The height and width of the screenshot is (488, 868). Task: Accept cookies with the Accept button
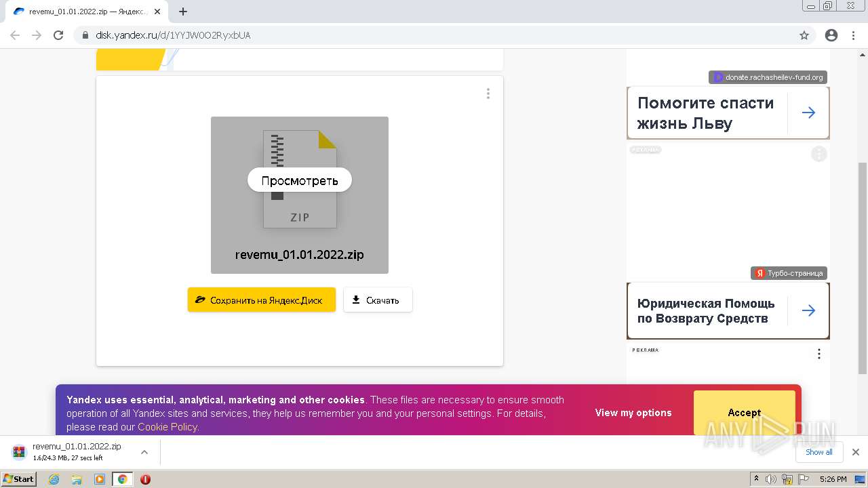tap(745, 413)
